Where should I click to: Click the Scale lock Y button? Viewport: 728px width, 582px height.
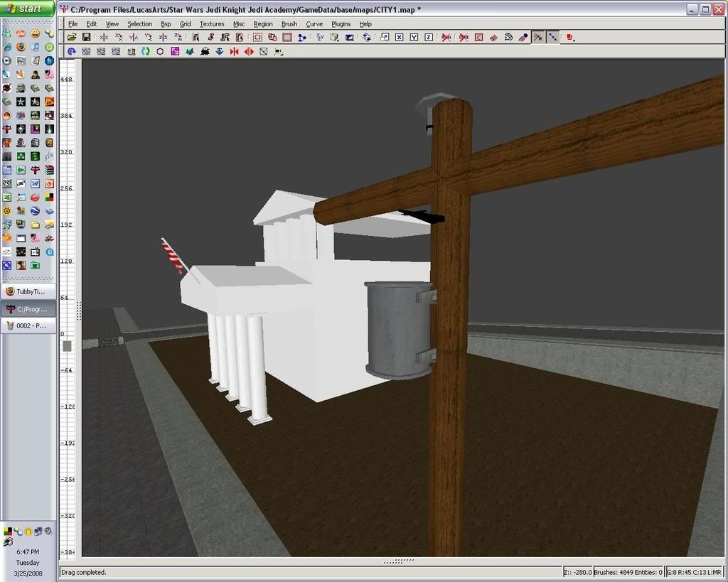[x=414, y=37]
